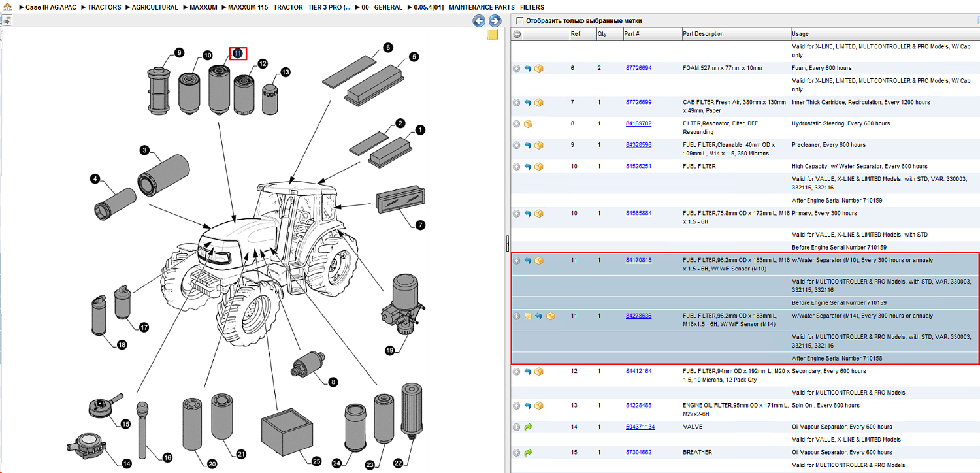980x473 pixels.
Task: Click callout 12 on the diagram
Action: (263, 64)
